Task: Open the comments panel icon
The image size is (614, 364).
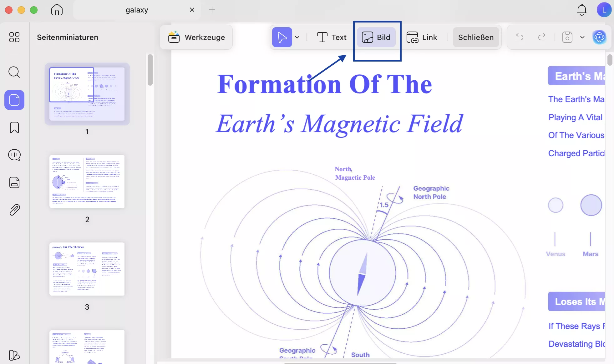Action: coord(14,155)
